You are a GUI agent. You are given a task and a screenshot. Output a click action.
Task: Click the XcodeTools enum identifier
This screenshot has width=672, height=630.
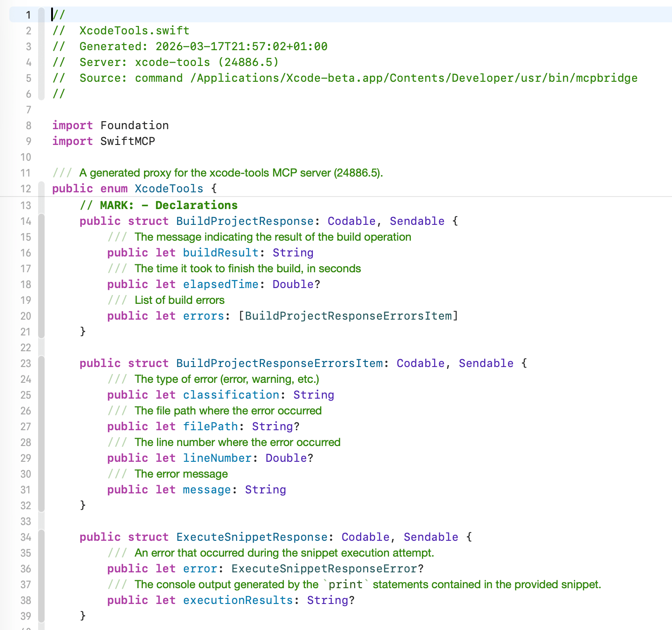[x=169, y=189]
